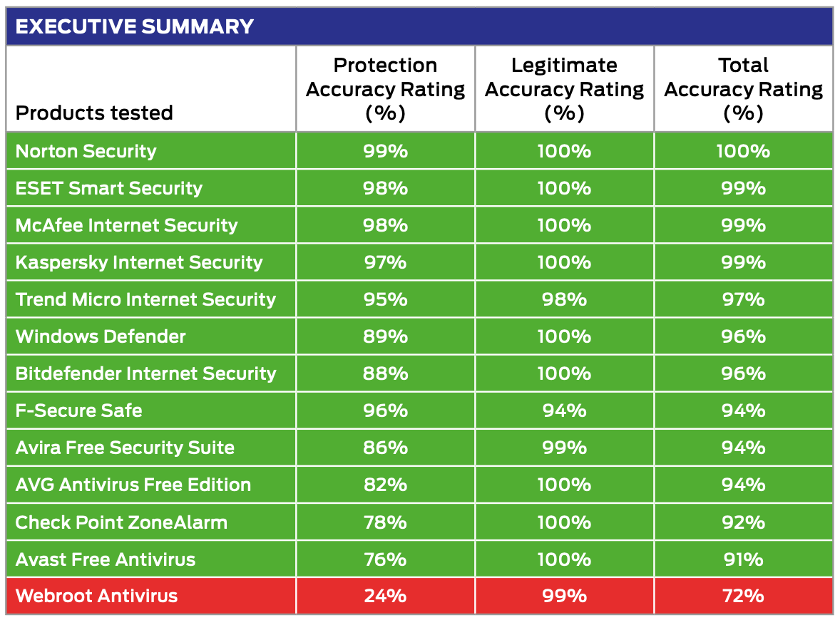Click the Executive Summary header bar

(419, 27)
